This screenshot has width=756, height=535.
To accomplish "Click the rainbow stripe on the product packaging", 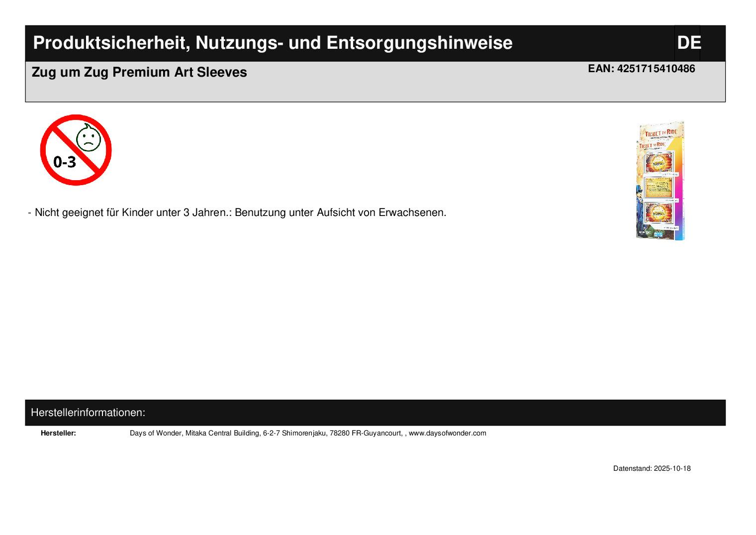I will [679, 199].
